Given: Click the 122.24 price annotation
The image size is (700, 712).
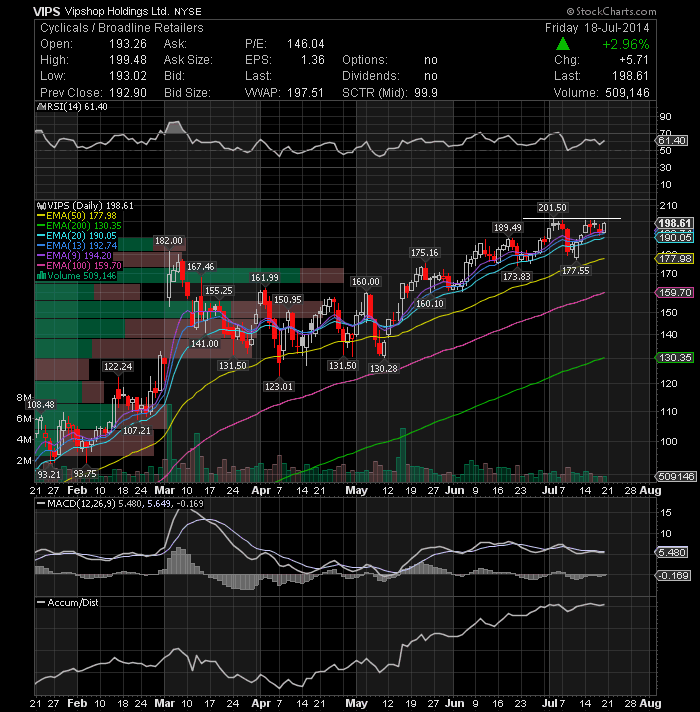Looking at the screenshot, I should coord(118,366).
